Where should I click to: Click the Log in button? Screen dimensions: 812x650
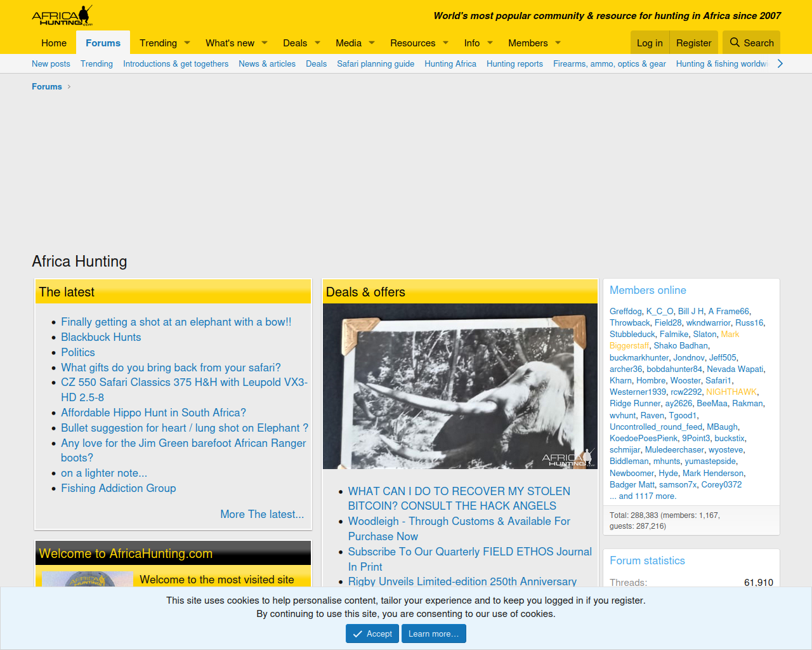point(650,43)
